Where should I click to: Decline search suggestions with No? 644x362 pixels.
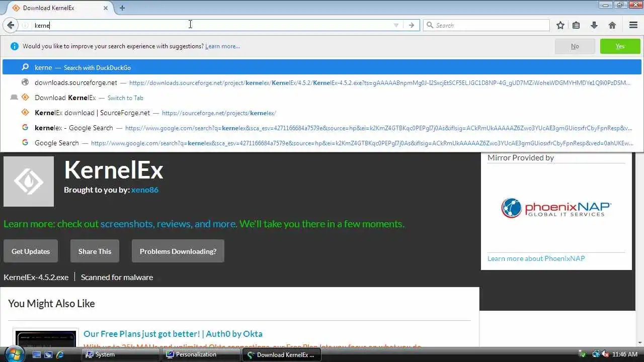point(575,46)
